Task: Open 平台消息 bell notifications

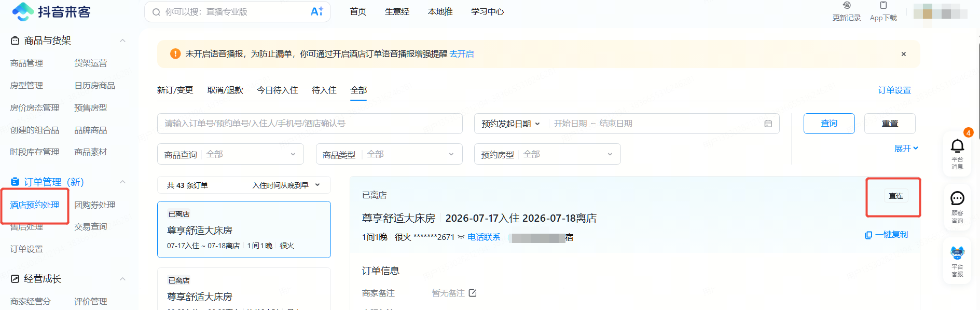Action: 957,146
